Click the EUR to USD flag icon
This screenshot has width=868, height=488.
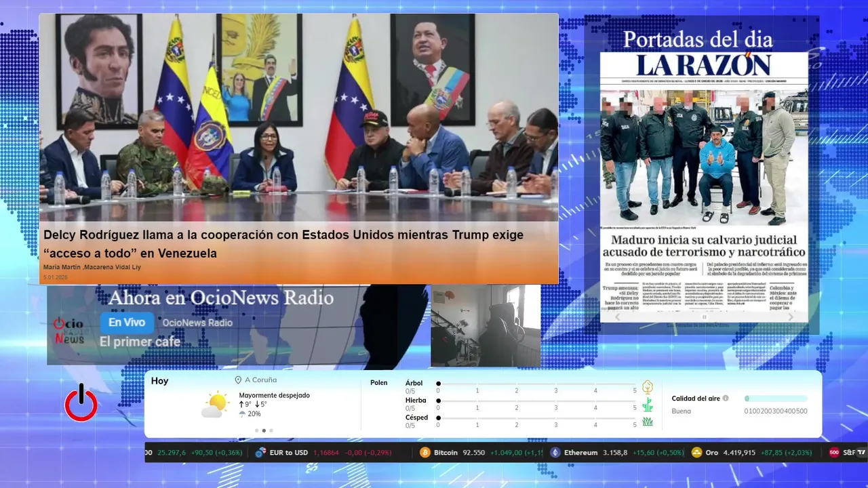pyautogui.click(x=260, y=453)
